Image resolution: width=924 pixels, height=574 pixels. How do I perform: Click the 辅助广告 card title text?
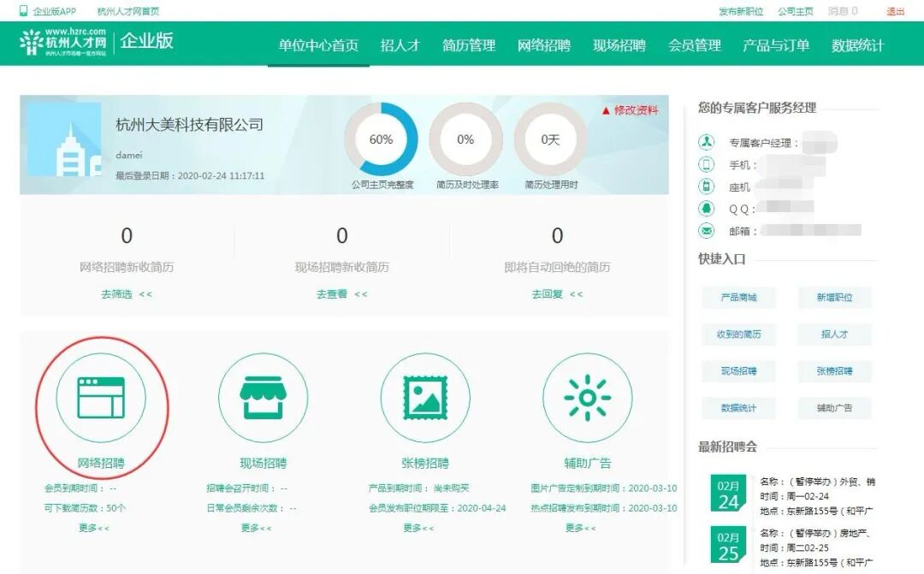click(587, 463)
